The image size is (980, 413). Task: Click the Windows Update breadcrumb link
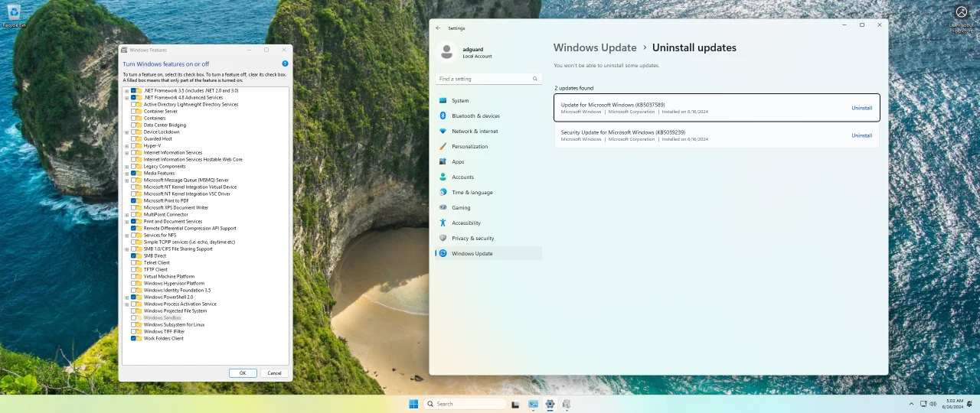[595, 47]
